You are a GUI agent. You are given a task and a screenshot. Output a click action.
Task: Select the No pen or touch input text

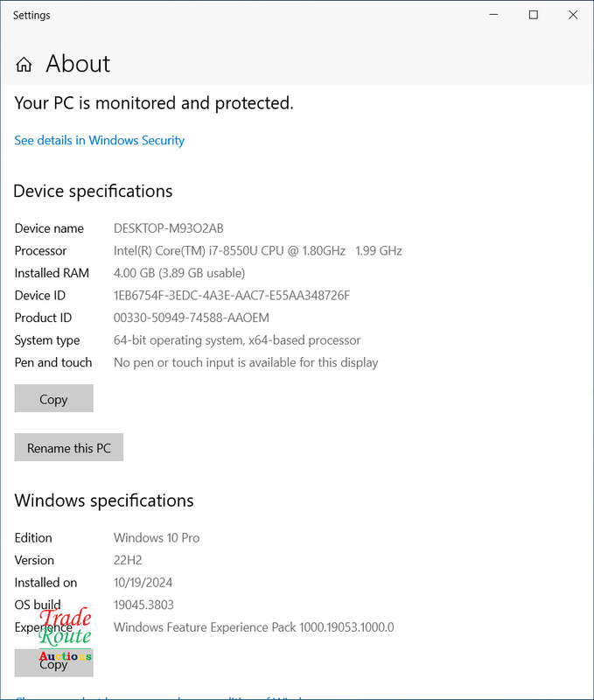coord(246,362)
